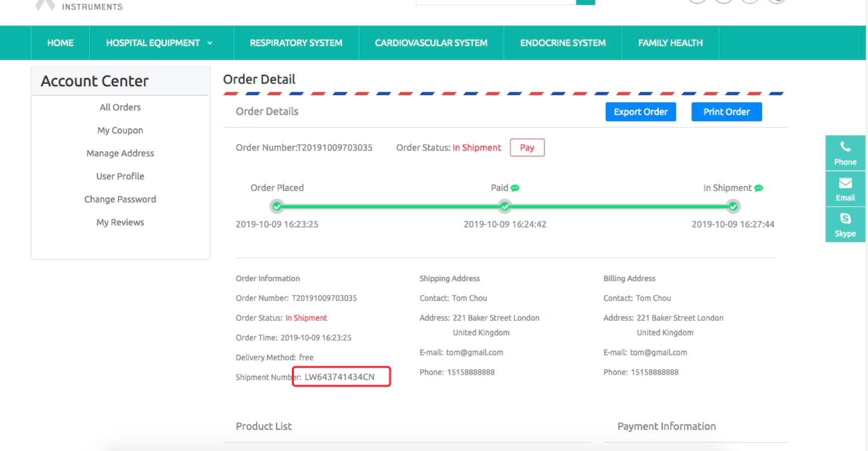
Task: Go to the Home menu item
Action: [60, 43]
